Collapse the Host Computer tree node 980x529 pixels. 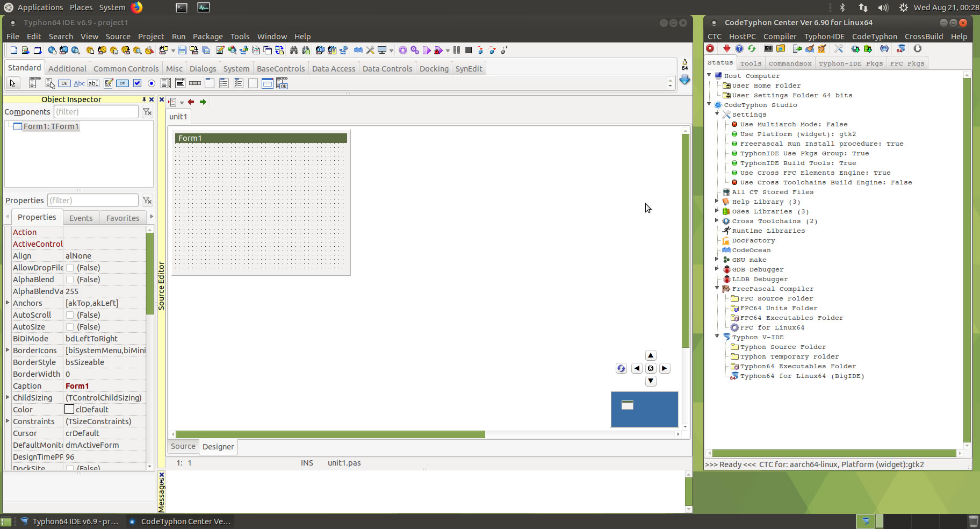(x=709, y=75)
